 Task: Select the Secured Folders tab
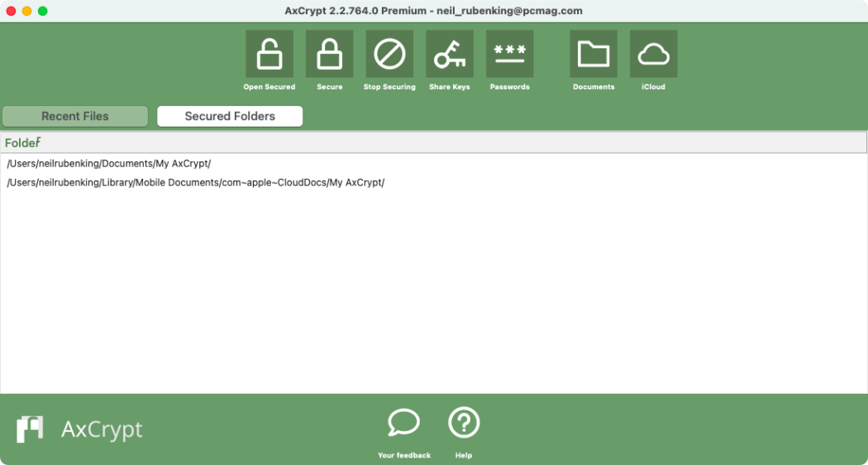[x=230, y=117]
